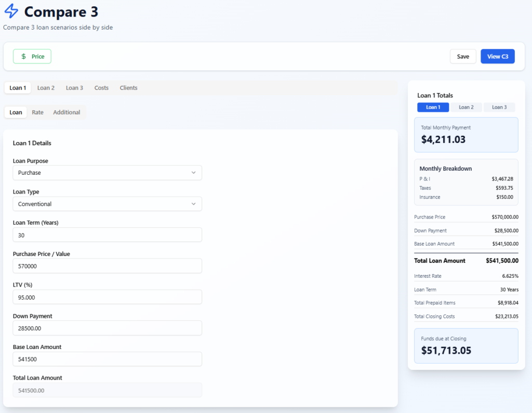Click the Save button
Image resolution: width=532 pixels, height=413 pixels.
462,57
